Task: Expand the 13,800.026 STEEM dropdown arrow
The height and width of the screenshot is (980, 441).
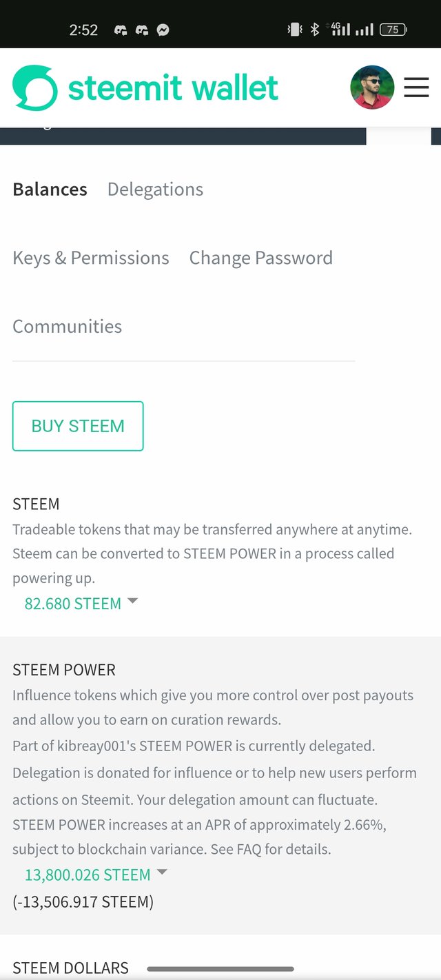Action: (x=162, y=872)
